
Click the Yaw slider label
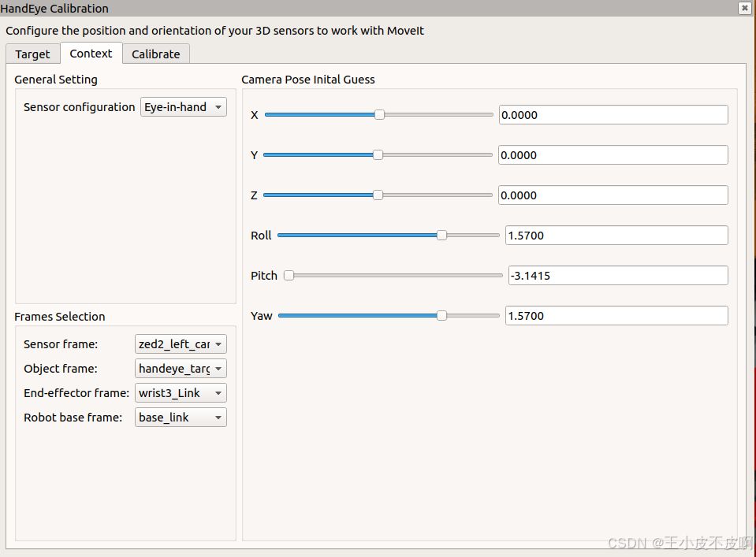click(261, 316)
